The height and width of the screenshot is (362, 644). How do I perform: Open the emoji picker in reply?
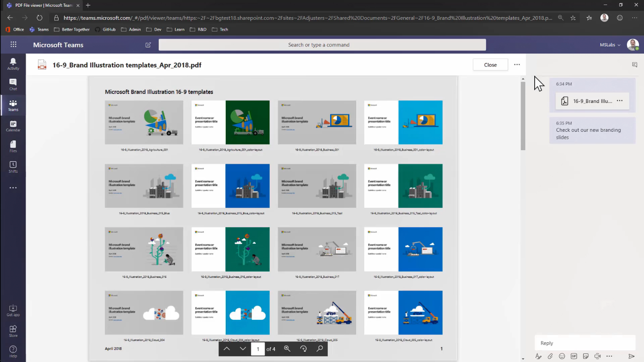(562, 356)
